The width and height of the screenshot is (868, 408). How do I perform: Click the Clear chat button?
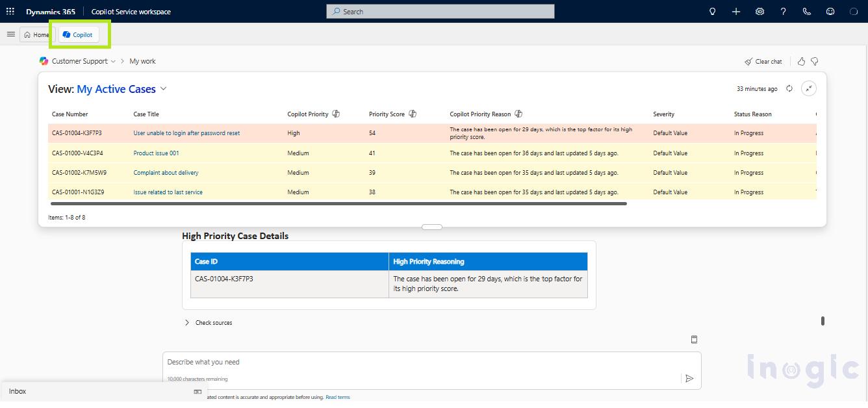coord(763,61)
